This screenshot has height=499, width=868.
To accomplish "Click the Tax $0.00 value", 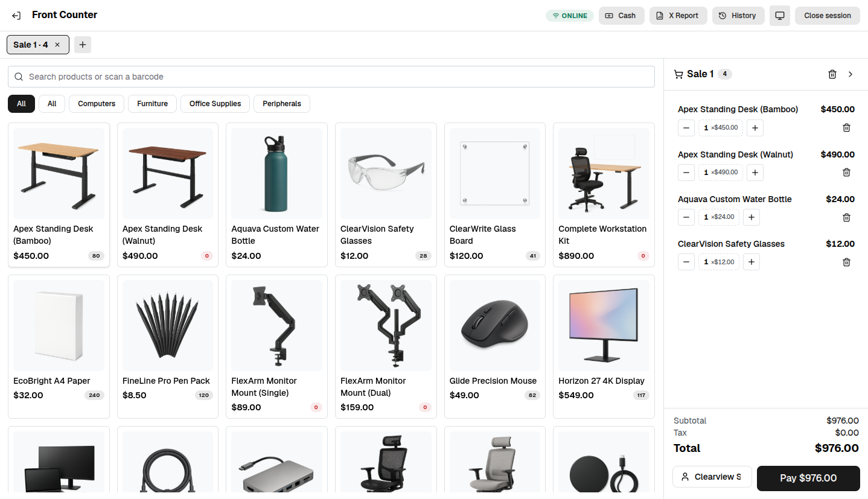I will [847, 433].
